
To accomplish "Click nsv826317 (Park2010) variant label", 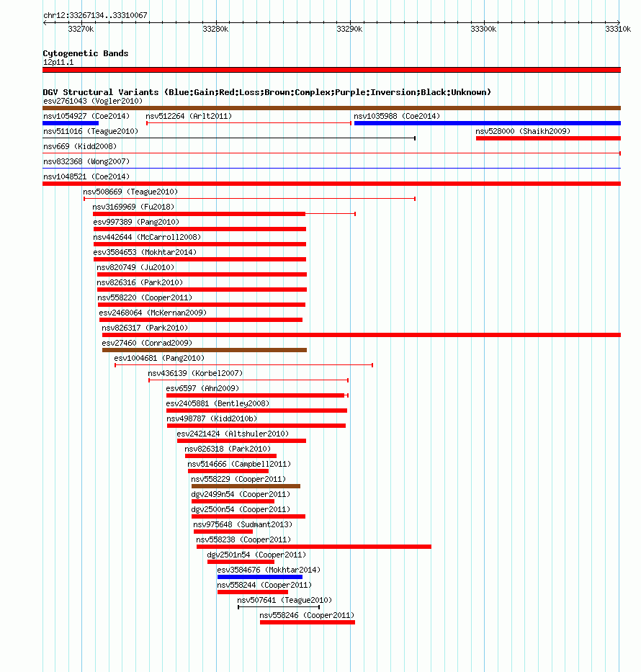I will (145, 328).
